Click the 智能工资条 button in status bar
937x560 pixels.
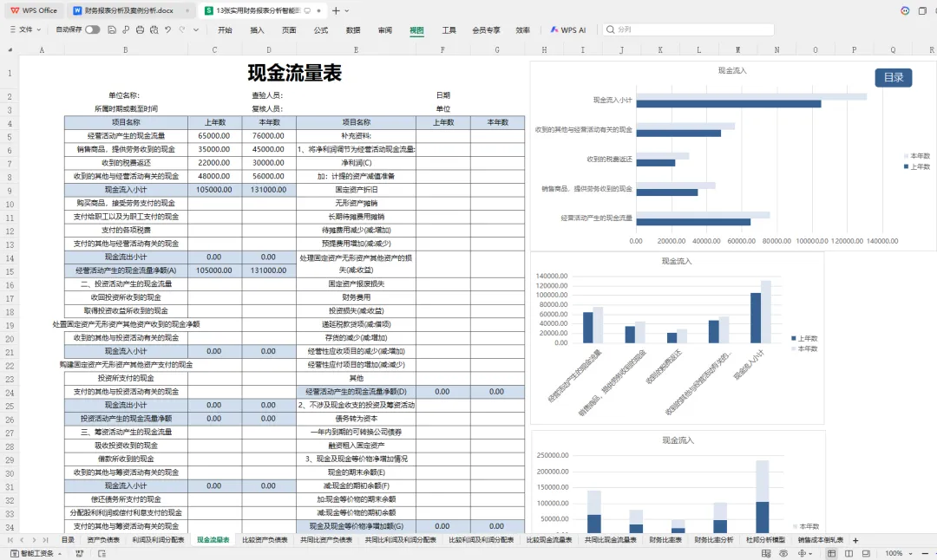(x=34, y=553)
